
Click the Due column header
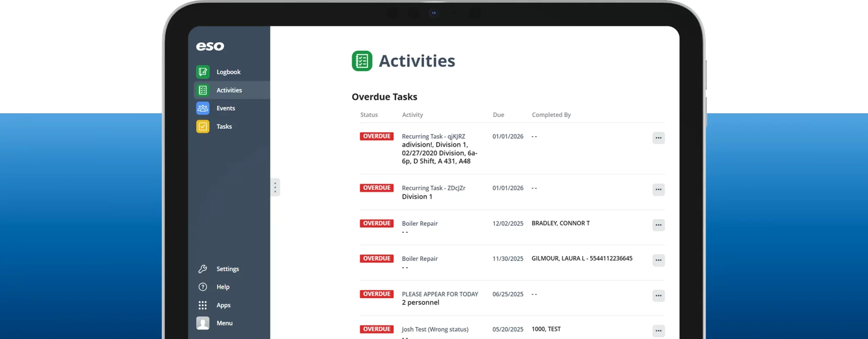pos(498,115)
